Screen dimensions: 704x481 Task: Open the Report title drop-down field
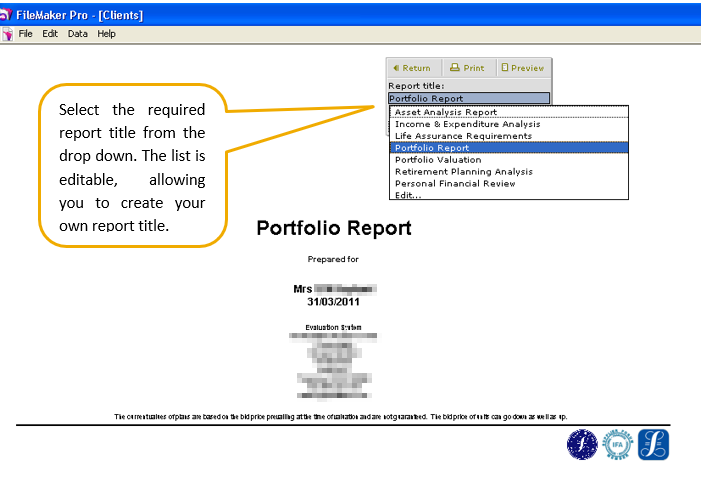tap(469, 98)
